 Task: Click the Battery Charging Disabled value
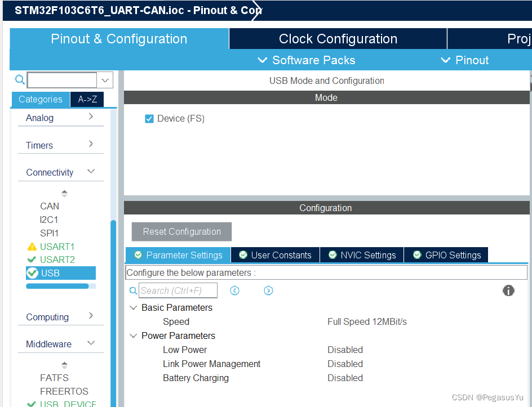345,378
